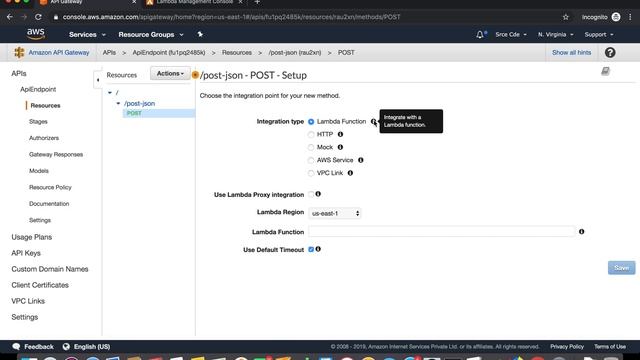Switch to Lambda Management Console tab

click(x=195, y=2)
